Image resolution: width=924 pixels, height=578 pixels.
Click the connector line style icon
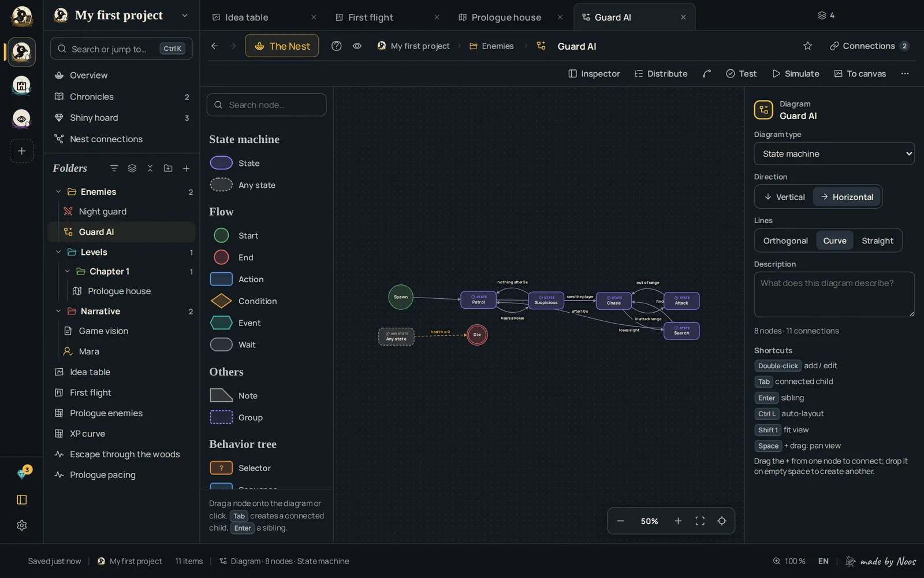coord(706,73)
